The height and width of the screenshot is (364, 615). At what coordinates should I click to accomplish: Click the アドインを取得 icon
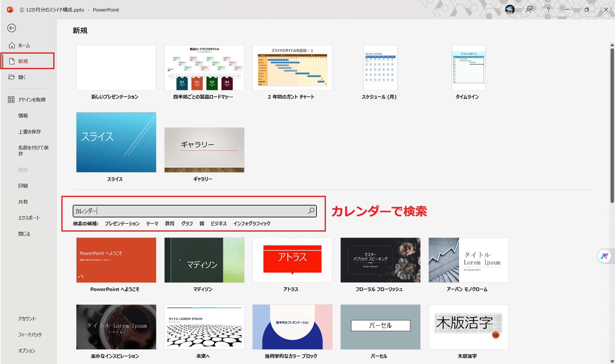(x=12, y=99)
